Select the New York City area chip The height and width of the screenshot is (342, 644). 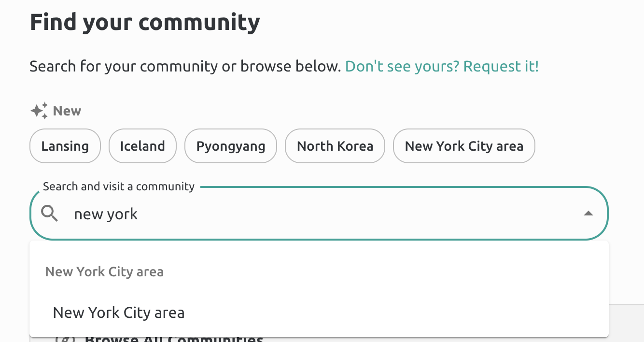pos(464,146)
